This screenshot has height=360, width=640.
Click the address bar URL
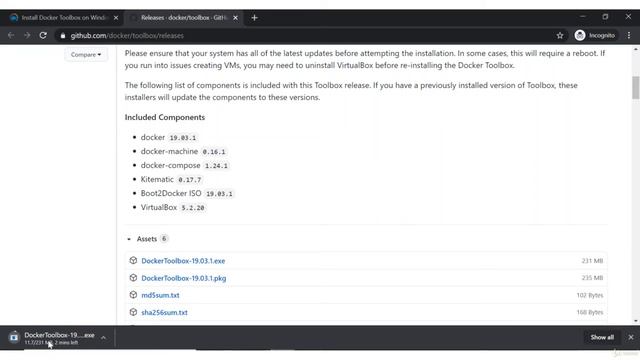pos(127,36)
